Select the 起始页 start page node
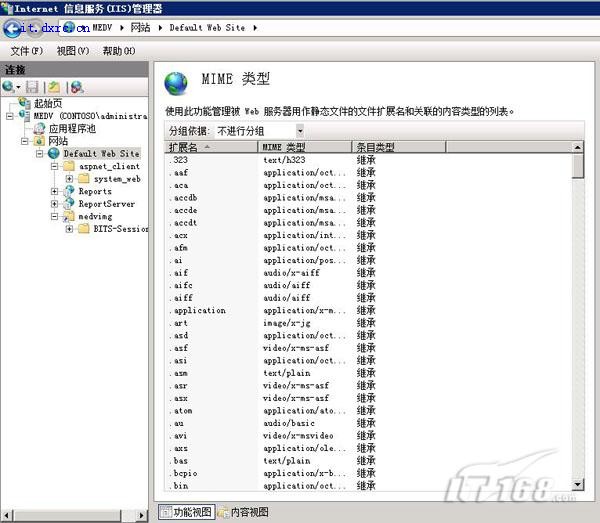The image size is (600, 523). [x=46, y=103]
